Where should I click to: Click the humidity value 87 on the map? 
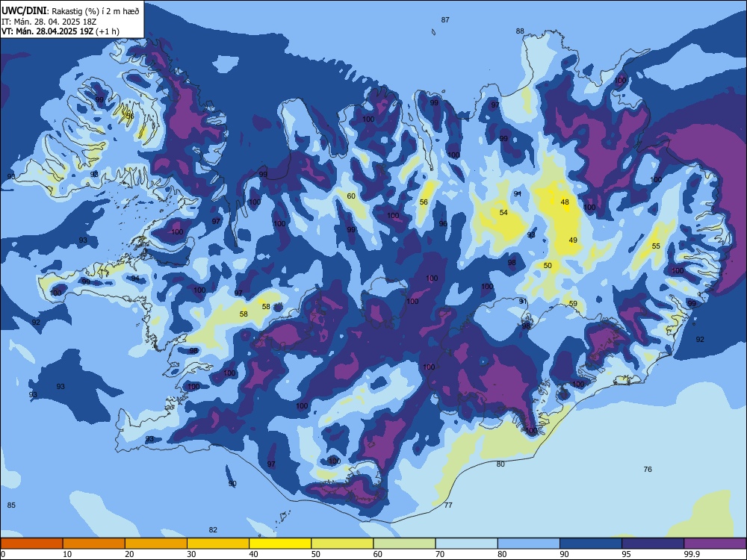pyautogui.click(x=445, y=20)
